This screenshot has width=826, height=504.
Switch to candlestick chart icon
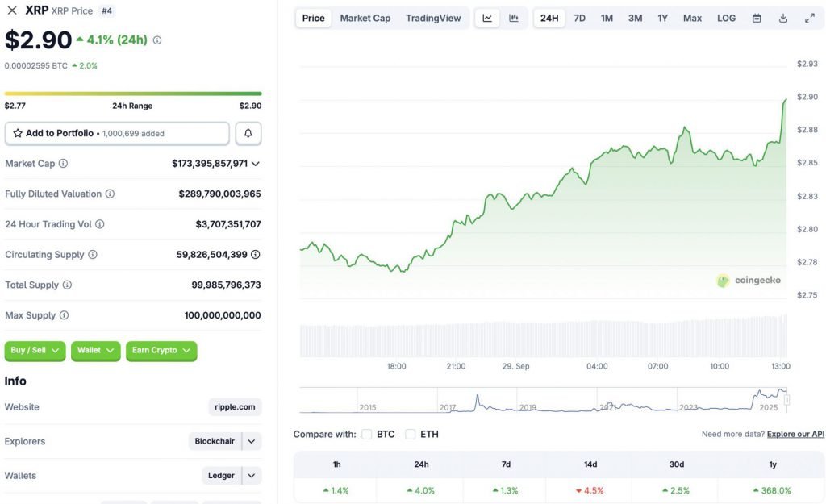pos(514,18)
